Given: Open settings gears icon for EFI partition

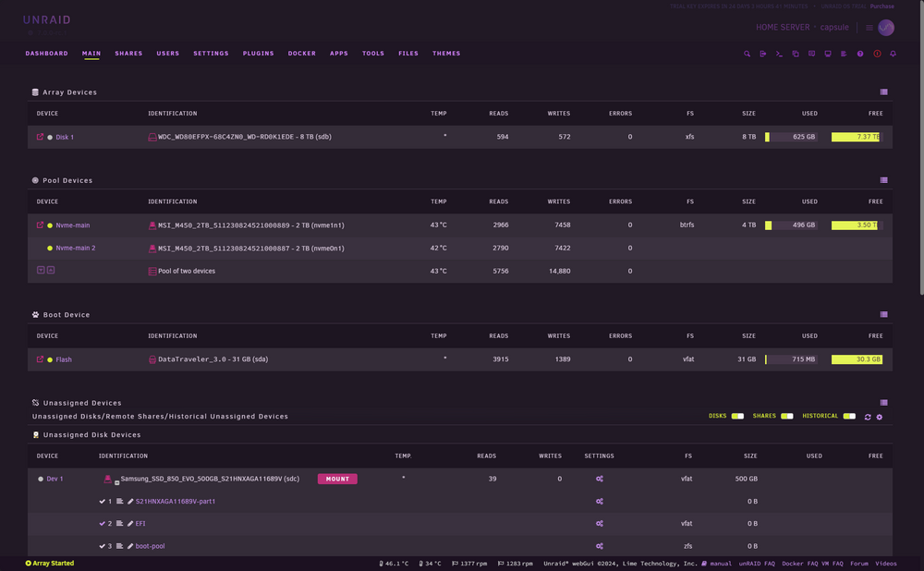Looking at the screenshot, I should point(600,523).
